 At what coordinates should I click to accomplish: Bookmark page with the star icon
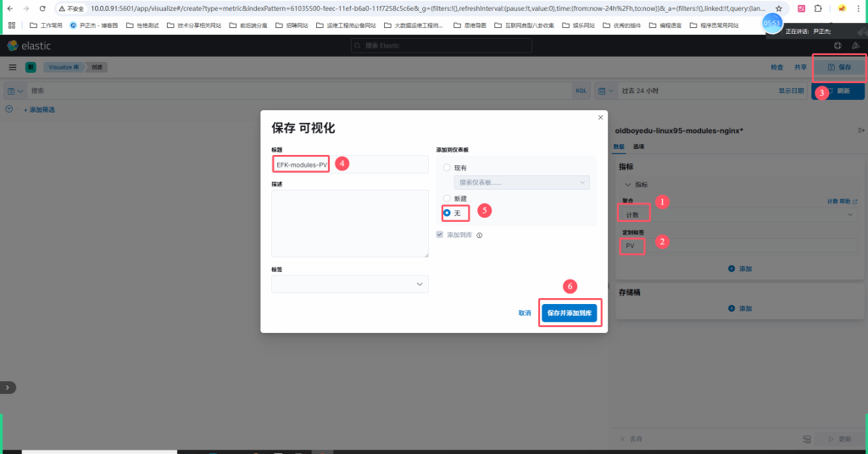(x=778, y=8)
